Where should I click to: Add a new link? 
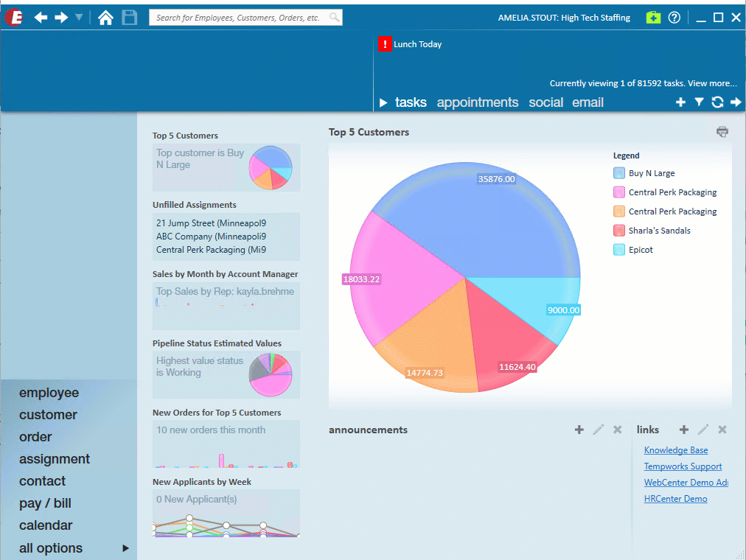[683, 430]
